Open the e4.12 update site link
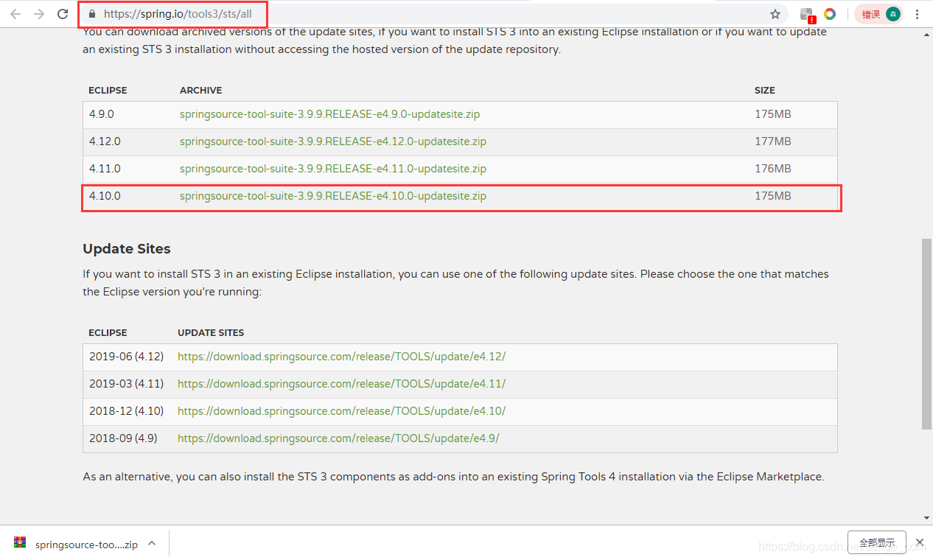The image size is (933, 560). (x=341, y=357)
